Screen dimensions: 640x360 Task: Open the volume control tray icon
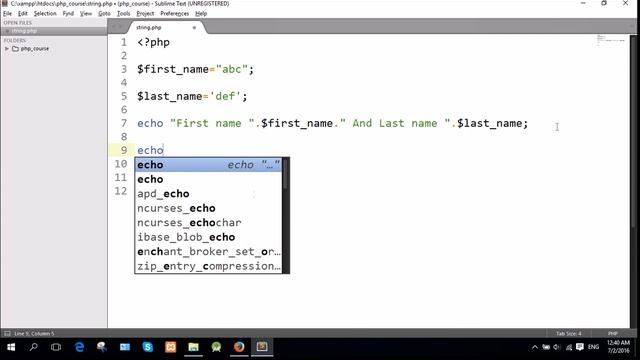[x=557, y=347]
